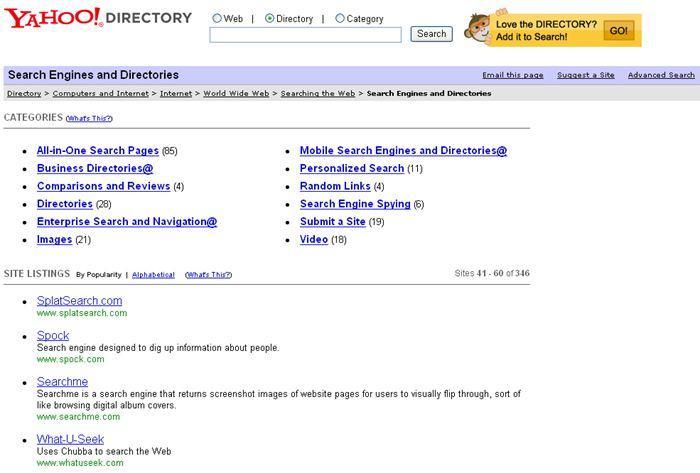Sort site listings Alphabetical
Image resolution: width=700 pixels, height=473 pixels.
pos(153,275)
